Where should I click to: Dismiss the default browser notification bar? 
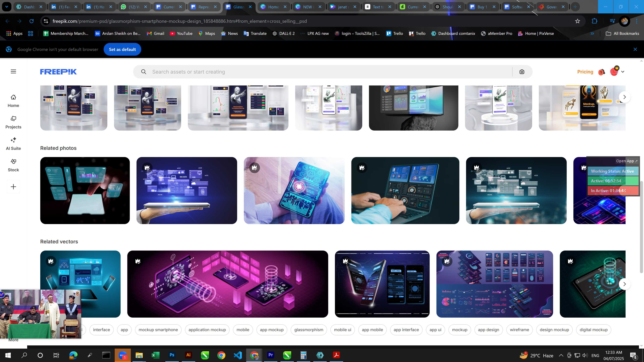(635, 49)
